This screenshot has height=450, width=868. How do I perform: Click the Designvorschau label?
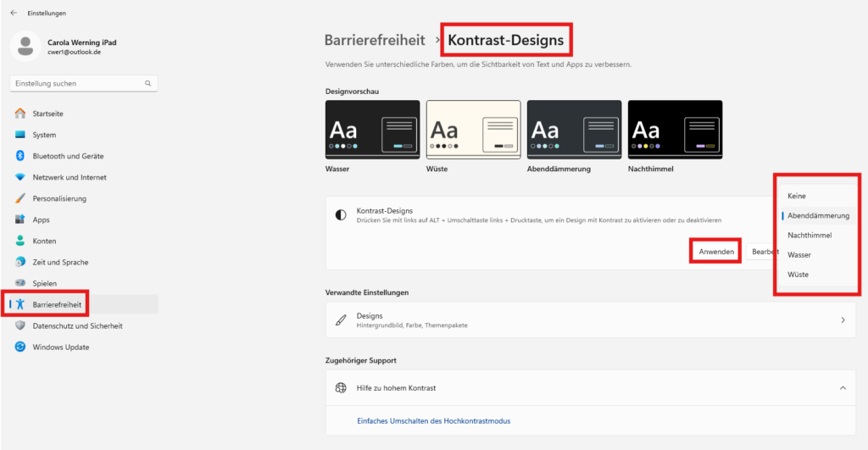pos(352,92)
